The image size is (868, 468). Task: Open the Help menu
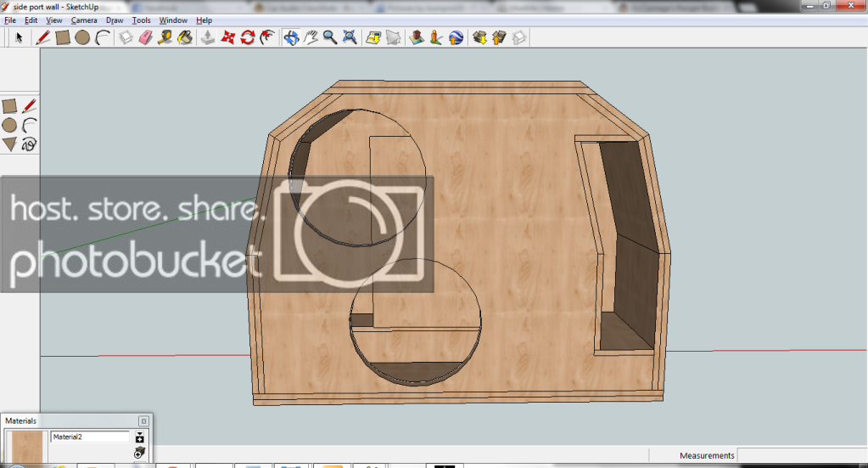point(204,20)
